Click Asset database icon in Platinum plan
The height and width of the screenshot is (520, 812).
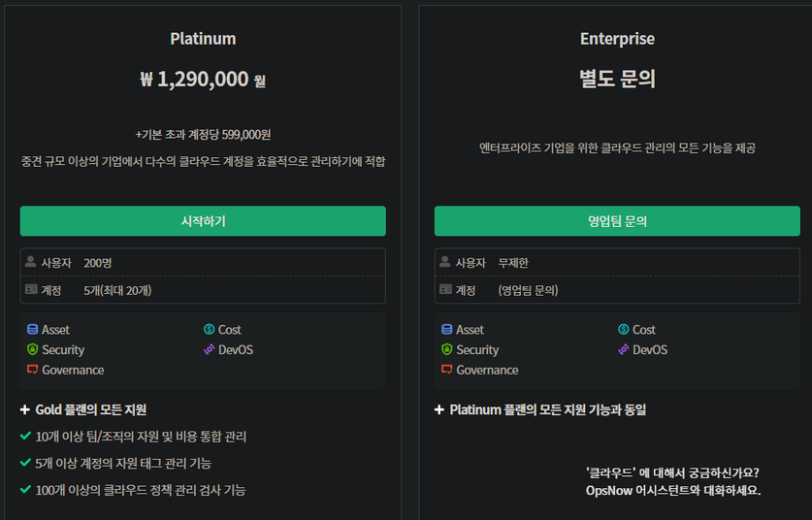(x=32, y=330)
